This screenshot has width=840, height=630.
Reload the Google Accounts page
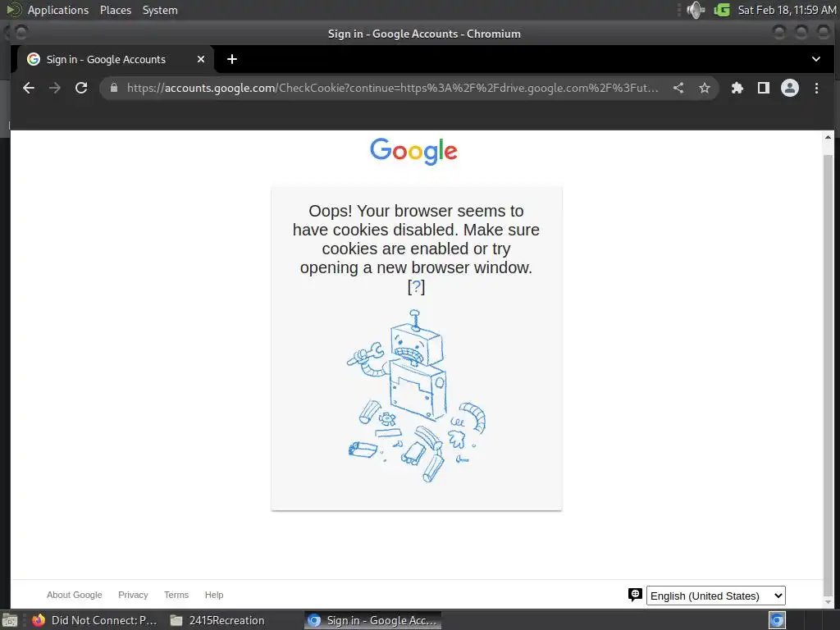pyautogui.click(x=81, y=88)
